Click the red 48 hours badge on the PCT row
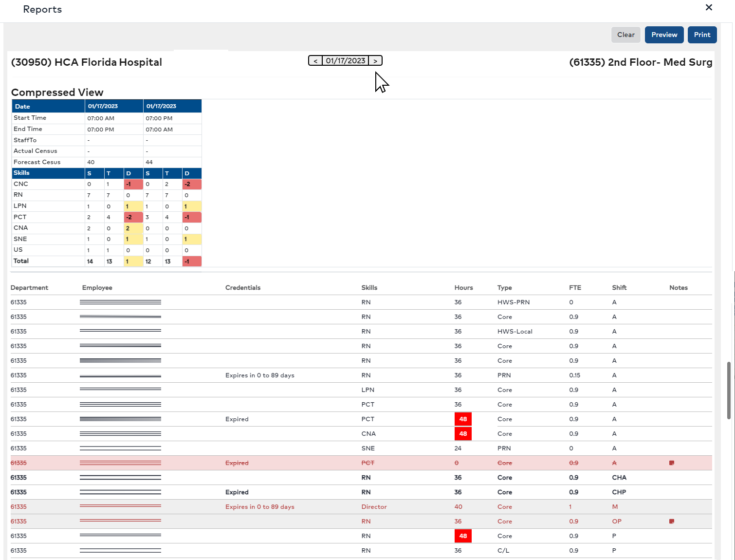Screen dimensions: 735x560 (463, 419)
